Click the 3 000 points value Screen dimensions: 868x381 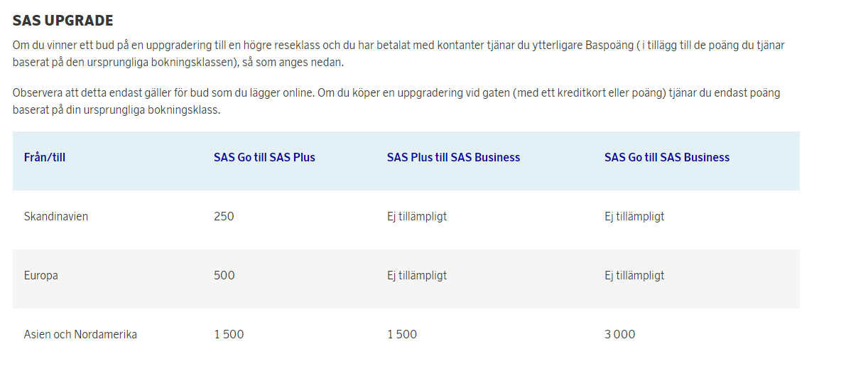619,334
